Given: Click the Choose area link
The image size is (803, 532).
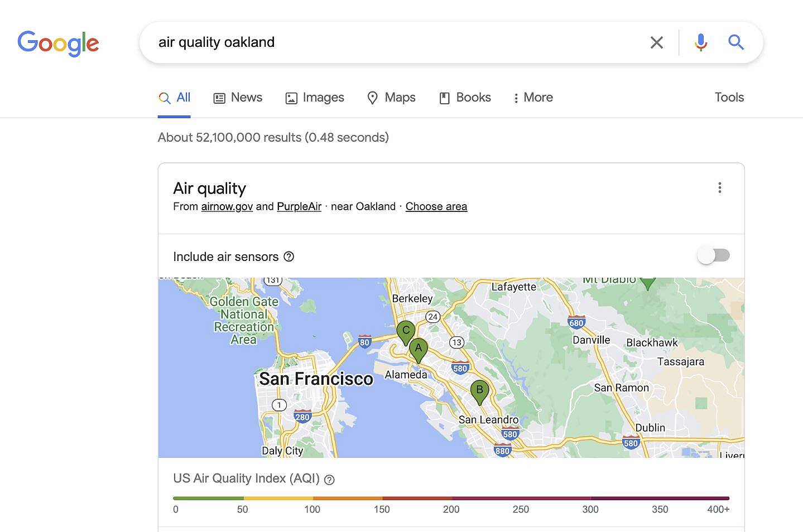Looking at the screenshot, I should click(x=436, y=206).
